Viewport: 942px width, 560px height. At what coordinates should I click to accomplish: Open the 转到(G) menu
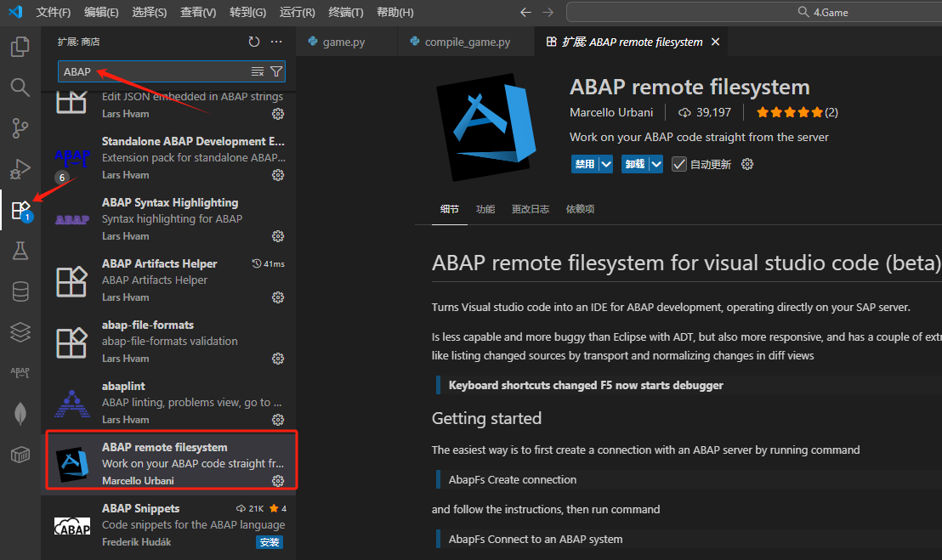(x=248, y=12)
